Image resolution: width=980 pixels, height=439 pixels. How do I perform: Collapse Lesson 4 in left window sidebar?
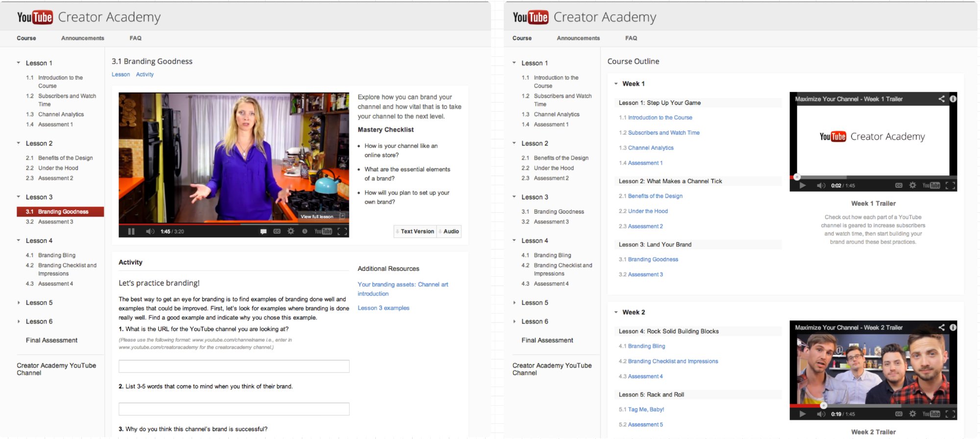[19, 241]
